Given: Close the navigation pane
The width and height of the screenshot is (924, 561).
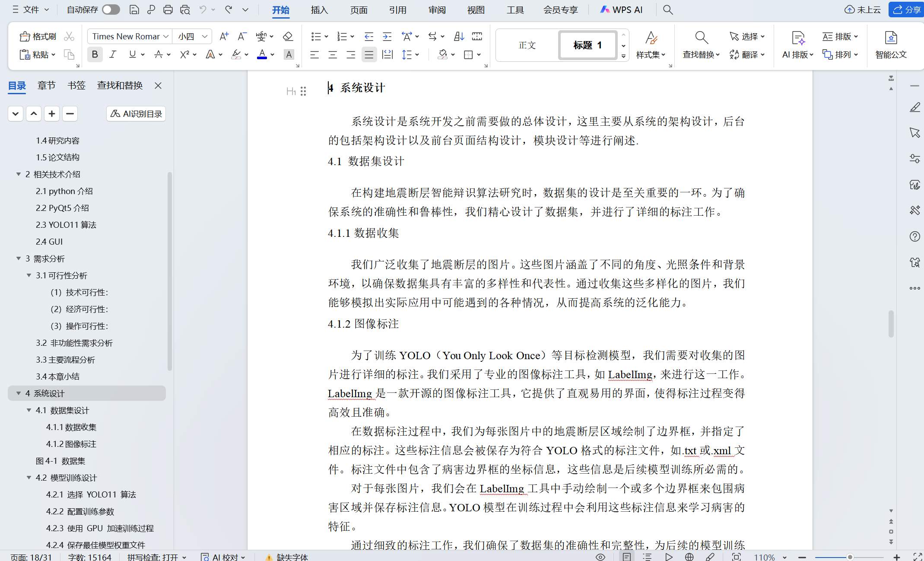Looking at the screenshot, I should click(x=158, y=85).
